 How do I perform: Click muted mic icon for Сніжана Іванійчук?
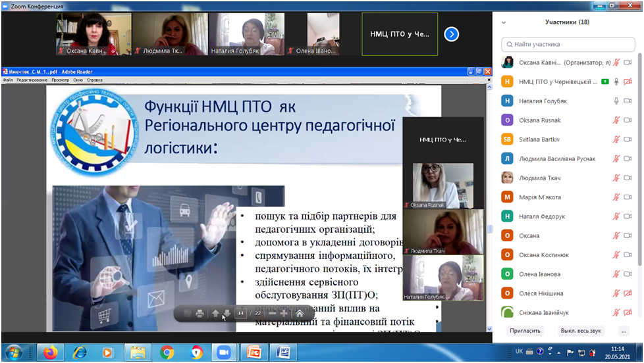tap(616, 312)
